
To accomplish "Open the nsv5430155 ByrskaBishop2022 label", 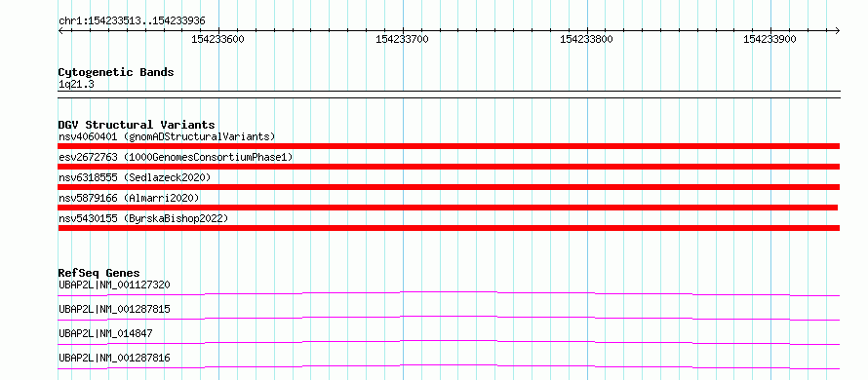I will click(x=143, y=218).
